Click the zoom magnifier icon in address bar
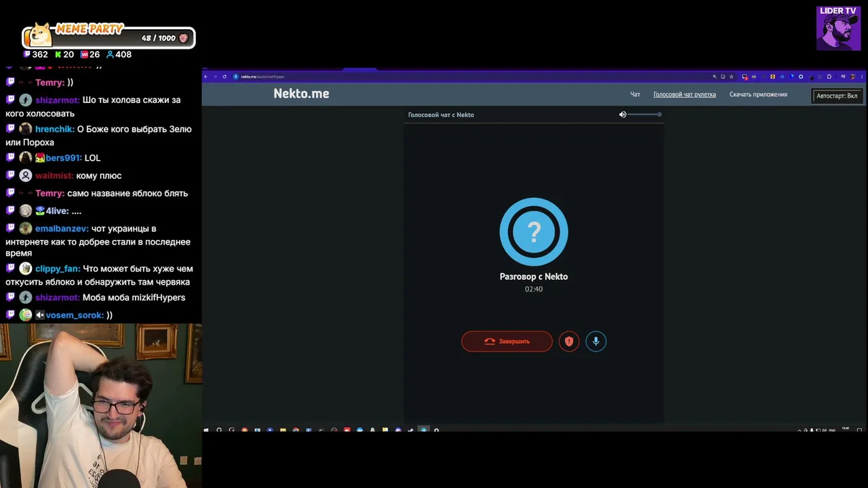 click(x=714, y=77)
